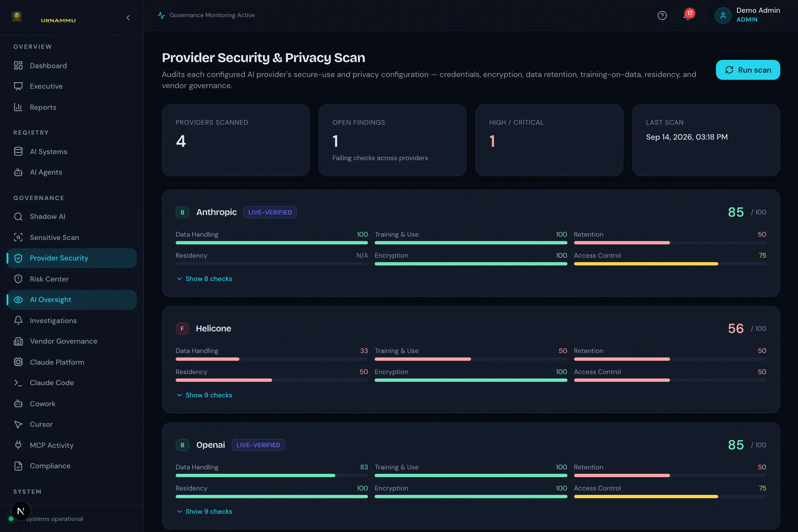This screenshot has height=532, width=798.
Task: Click the MCP Activity plug icon
Action: (x=18, y=445)
